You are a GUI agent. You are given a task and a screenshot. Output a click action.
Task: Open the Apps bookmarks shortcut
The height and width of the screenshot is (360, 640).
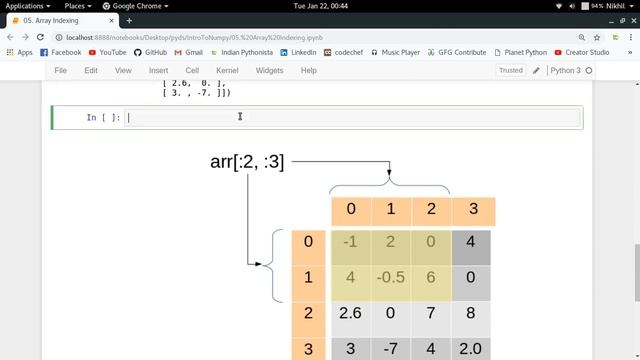(x=20, y=52)
